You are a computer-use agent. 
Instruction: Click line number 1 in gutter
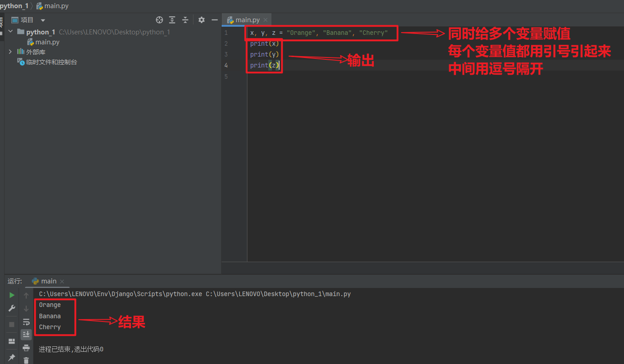point(226,33)
